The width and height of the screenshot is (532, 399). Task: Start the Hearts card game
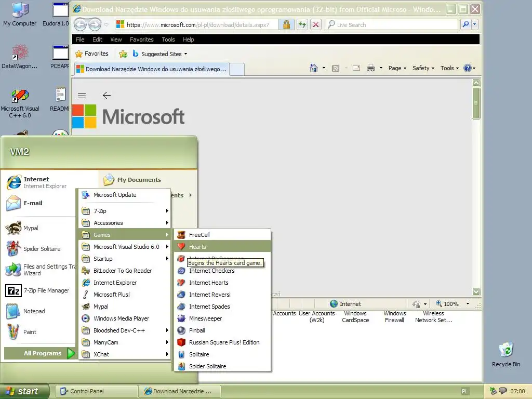point(222,247)
